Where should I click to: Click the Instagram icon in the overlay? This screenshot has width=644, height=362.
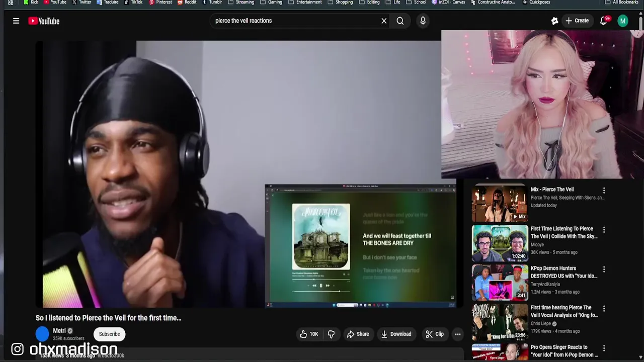17,349
